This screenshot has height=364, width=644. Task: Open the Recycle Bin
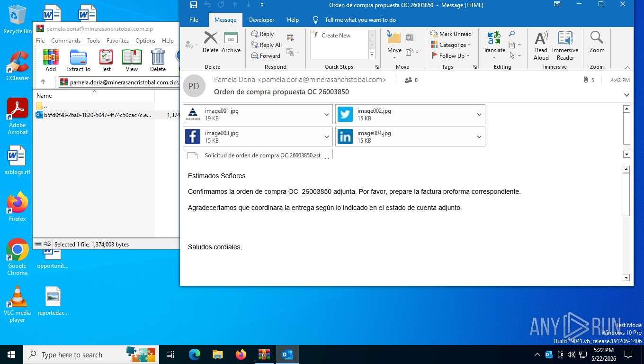pyautogui.click(x=18, y=19)
